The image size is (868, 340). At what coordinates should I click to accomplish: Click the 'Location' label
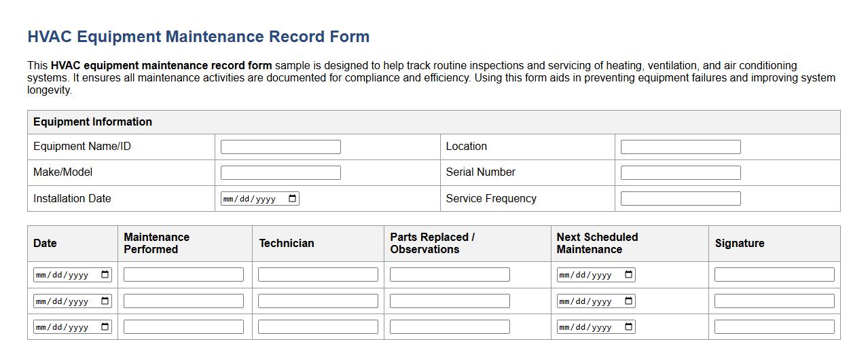(x=467, y=147)
